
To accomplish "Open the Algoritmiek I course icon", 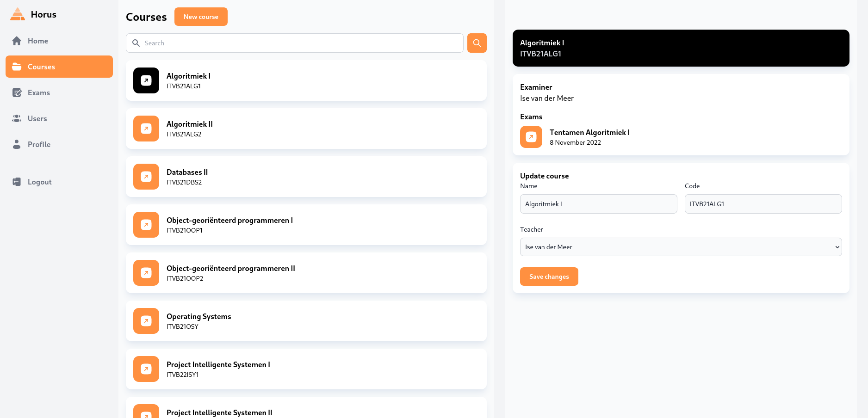I will pos(146,80).
